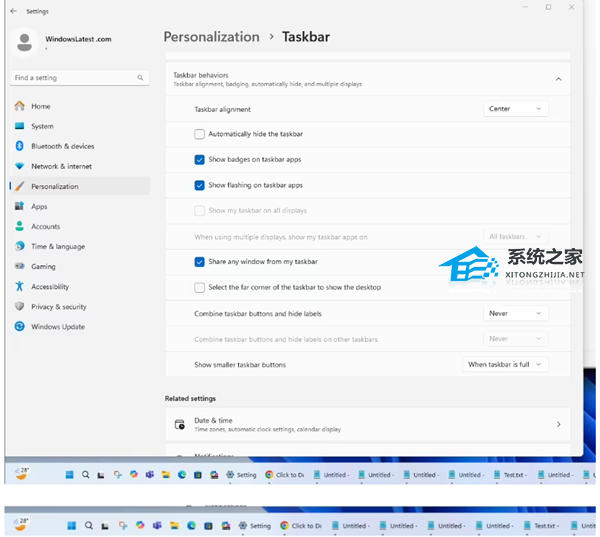Image resolution: width=600 pixels, height=537 pixels.
Task: Enable far corner show desktop checkbox
Action: click(x=199, y=287)
